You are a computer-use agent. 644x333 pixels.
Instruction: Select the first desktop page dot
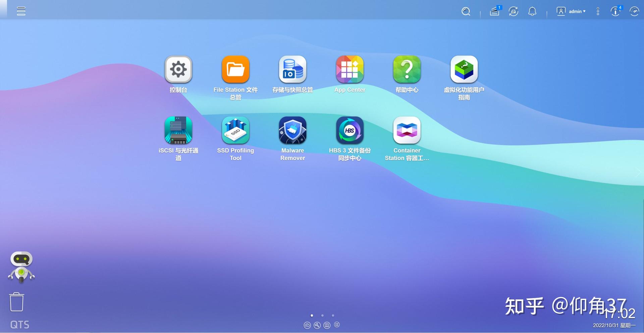[x=312, y=316]
